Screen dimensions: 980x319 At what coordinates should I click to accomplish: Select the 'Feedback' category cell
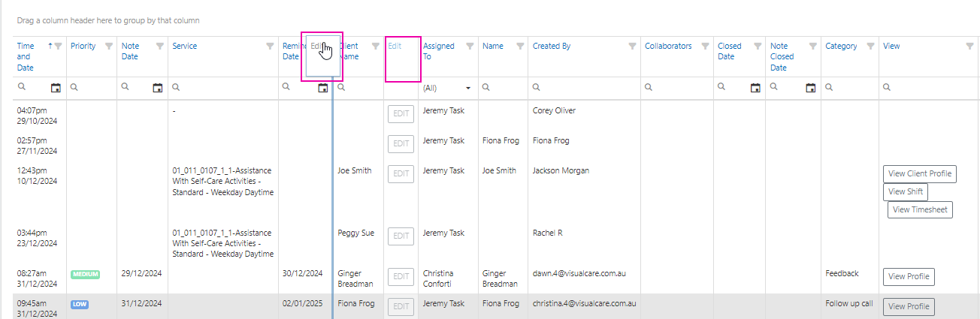point(842,273)
